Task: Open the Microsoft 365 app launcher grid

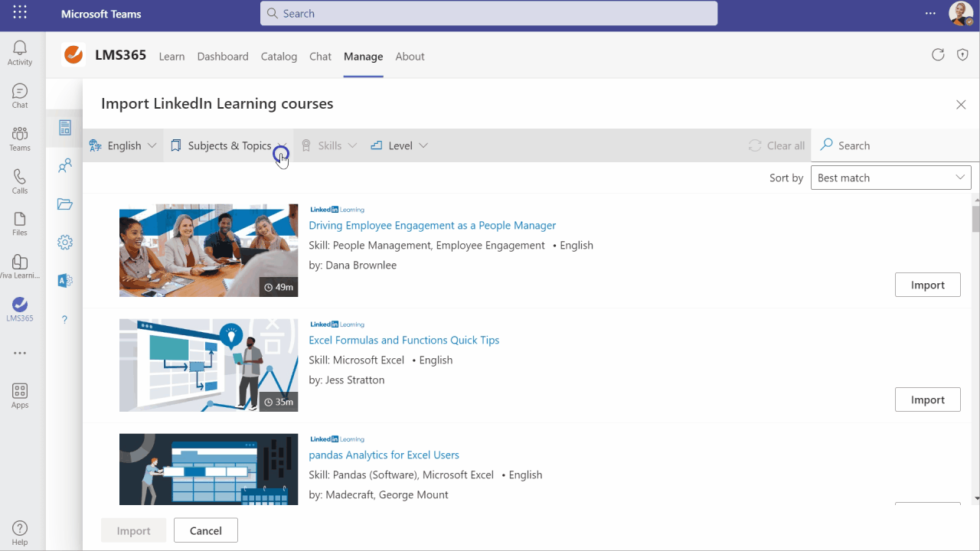Action: pos(20,14)
